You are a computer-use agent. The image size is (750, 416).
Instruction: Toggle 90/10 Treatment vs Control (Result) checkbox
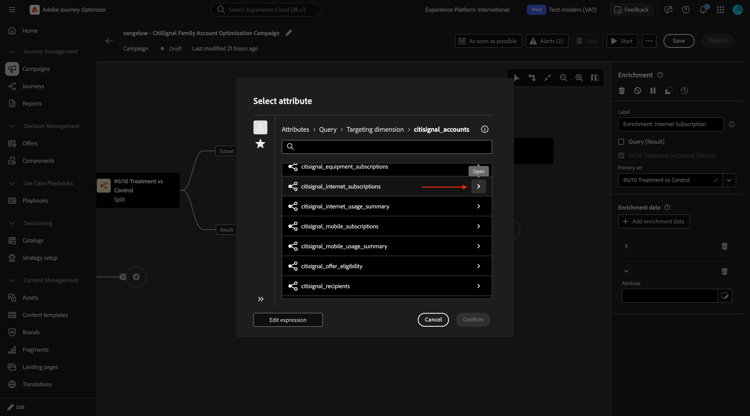[621, 155]
